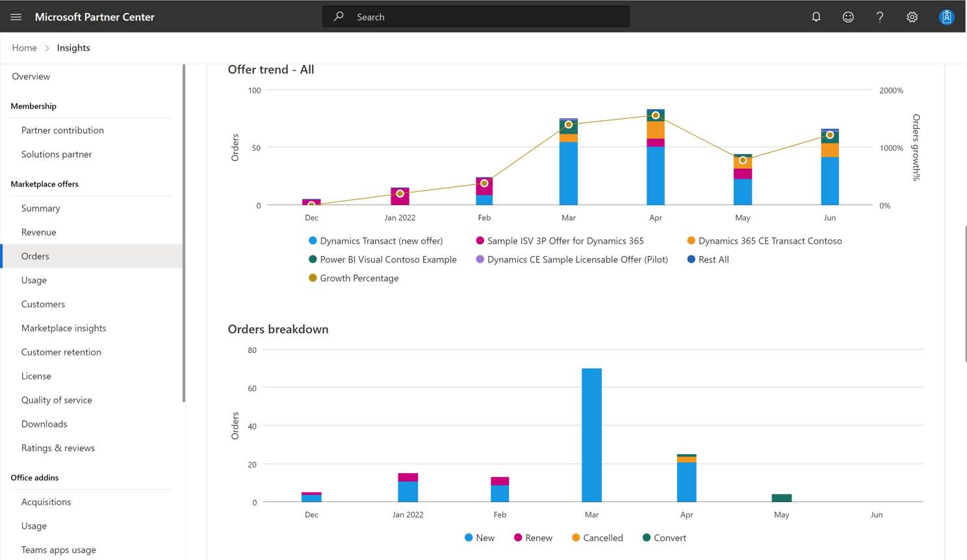This screenshot has height=560, width=967.
Task: Go to Home breadcrumb
Action: pyautogui.click(x=25, y=48)
